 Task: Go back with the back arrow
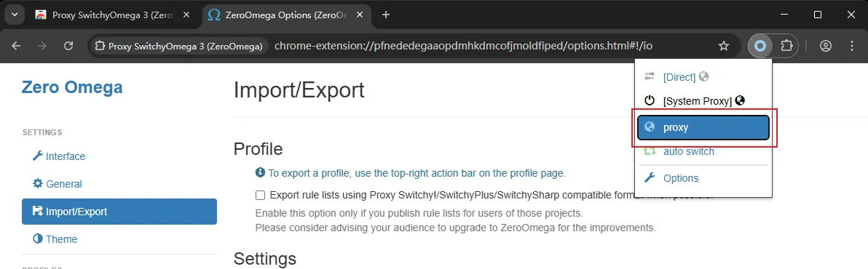click(x=16, y=46)
